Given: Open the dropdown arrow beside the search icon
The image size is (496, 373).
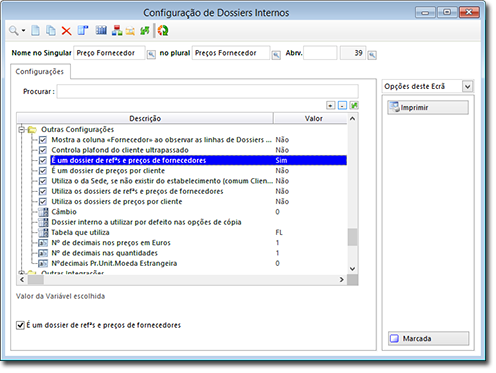Looking at the screenshot, I should tap(23, 31).
